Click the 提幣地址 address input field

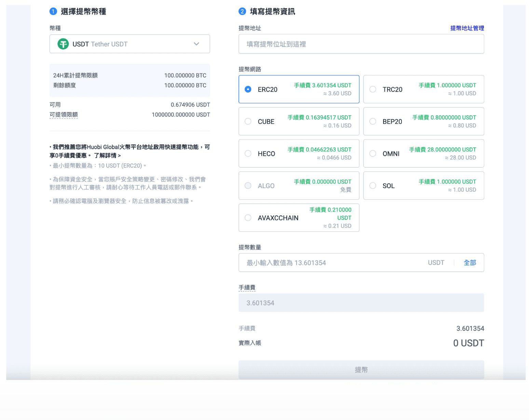tap(361, 44)
